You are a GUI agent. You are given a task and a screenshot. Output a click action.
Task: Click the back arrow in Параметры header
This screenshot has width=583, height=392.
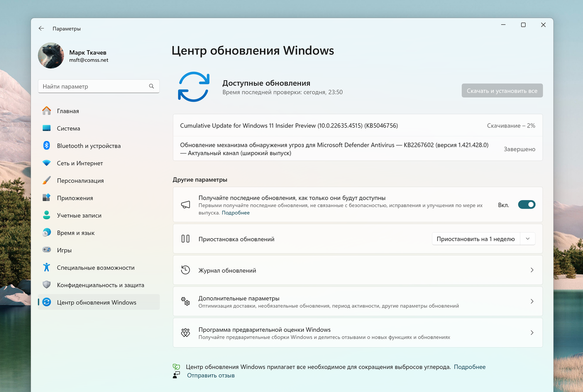coord(41,28)
